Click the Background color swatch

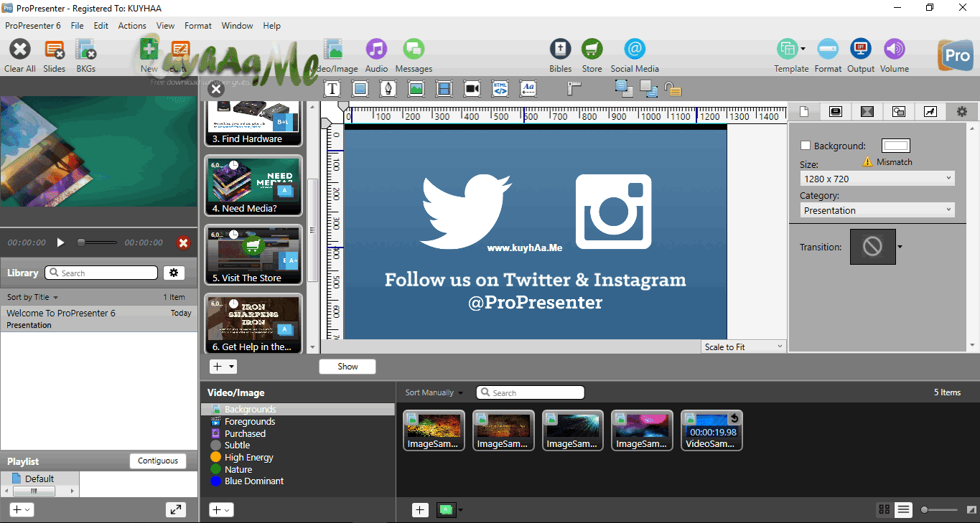coord(896,146)
